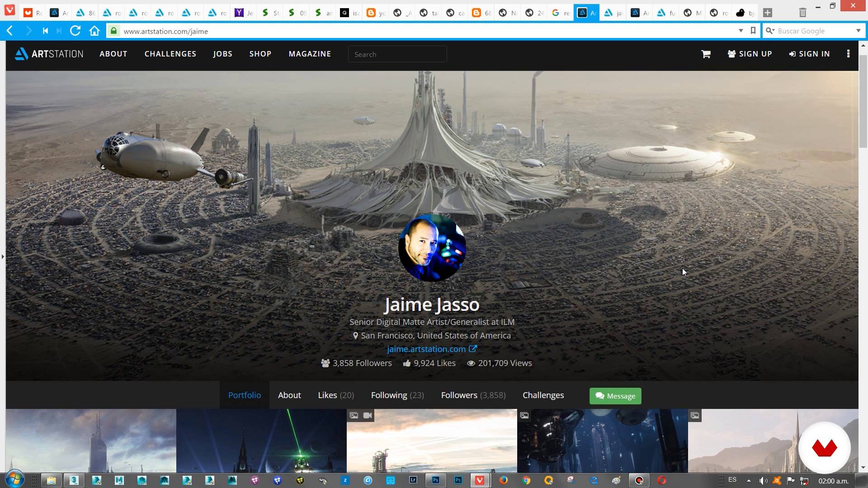The width and height of the screenshot is (868, 488).
Task: Switch to the 'isa' Quora tab
Action: pos(349,13)
